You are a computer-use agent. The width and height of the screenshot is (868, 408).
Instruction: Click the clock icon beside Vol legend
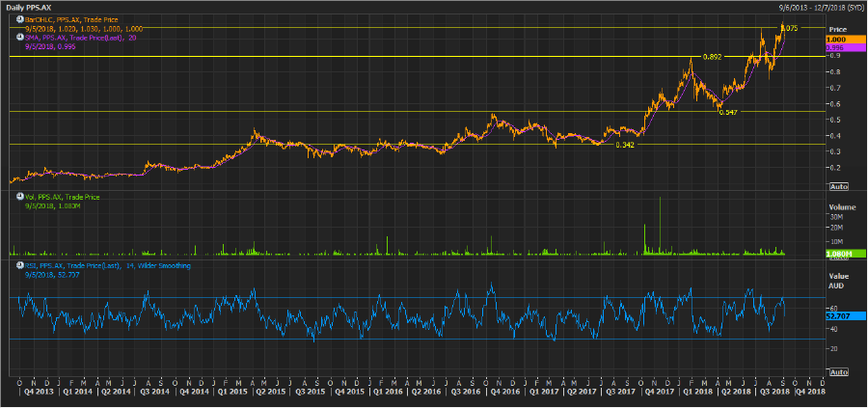pyautogui.click(x=20, y=197)
